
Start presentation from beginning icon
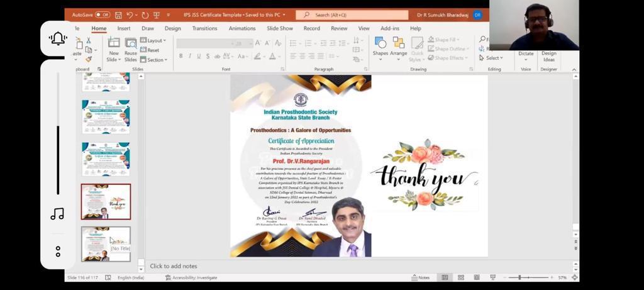tap(157, 15)
